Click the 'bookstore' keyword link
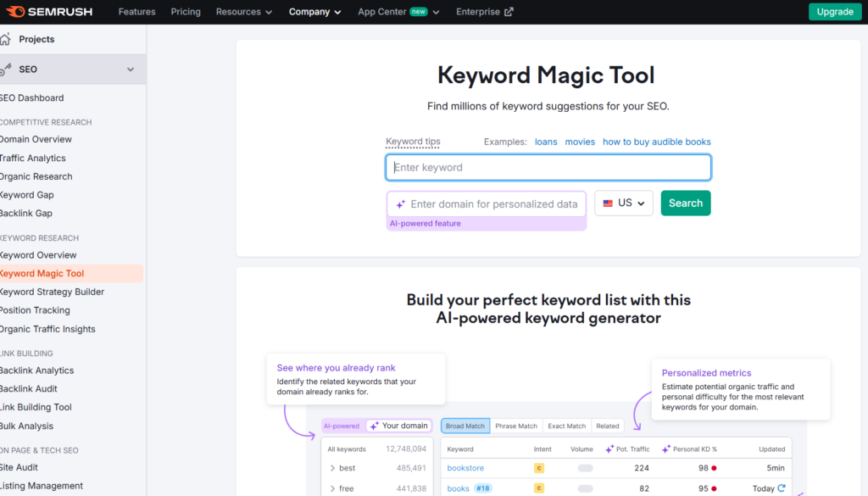The height and width of the screenshot is (496, 868). coord(465,468)
